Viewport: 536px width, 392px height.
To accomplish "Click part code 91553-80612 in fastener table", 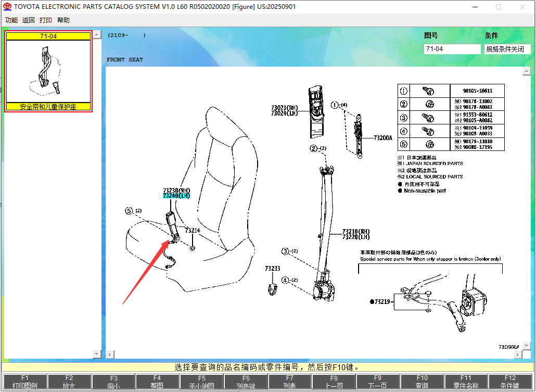I will tap(478, 115).
